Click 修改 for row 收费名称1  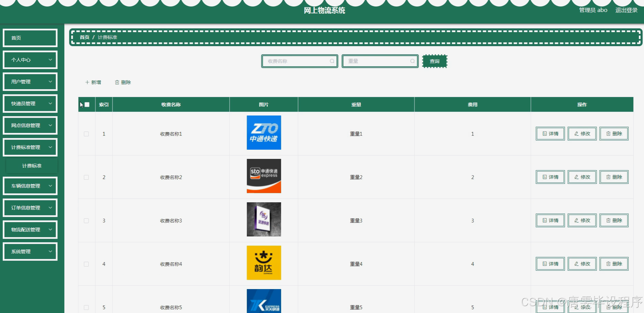tap(582, 134)
